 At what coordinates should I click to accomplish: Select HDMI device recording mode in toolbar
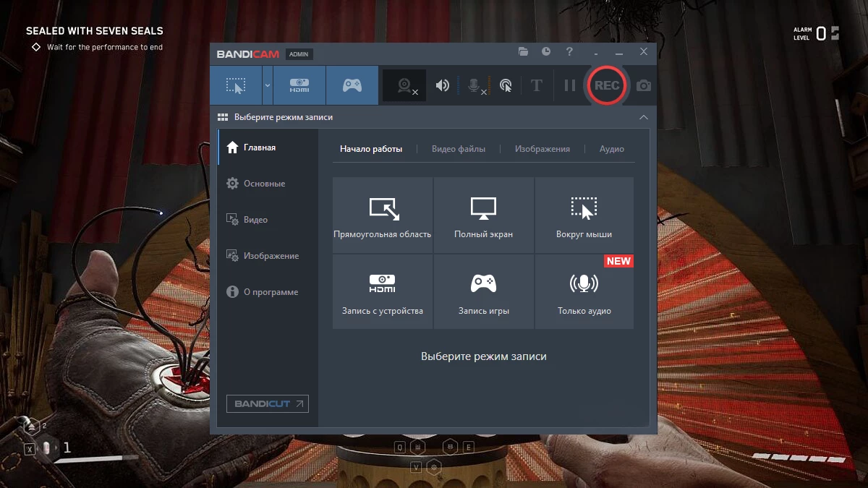(x=299, y=85)
